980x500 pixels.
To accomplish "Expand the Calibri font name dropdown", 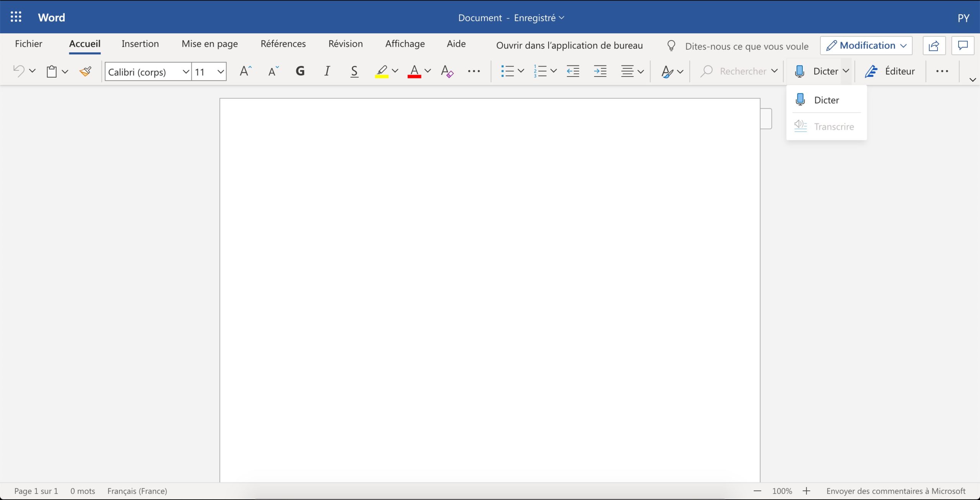I will tap(186, 72).
